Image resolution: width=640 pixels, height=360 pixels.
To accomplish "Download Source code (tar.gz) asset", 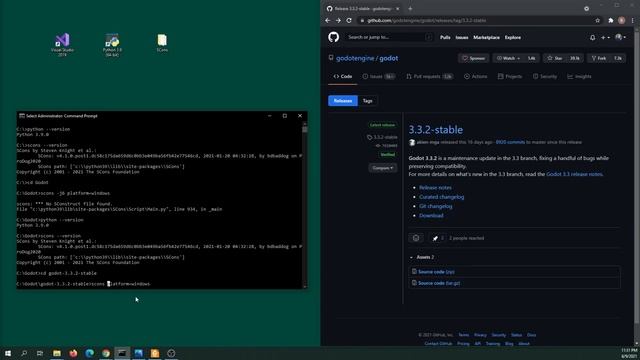I will (x=439, y=283).
